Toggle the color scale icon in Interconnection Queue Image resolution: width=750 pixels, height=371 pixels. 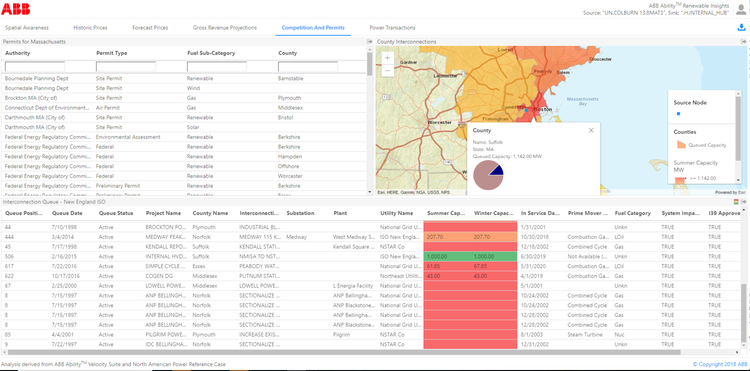[737, 202]
